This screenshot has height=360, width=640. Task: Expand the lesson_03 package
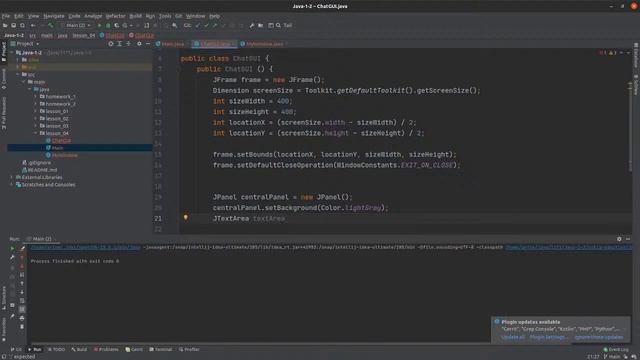36,126
